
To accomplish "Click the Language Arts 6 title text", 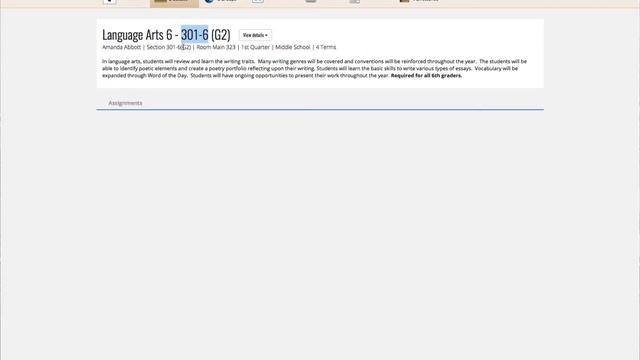I will pyautogui.click(x=137, y=35).
